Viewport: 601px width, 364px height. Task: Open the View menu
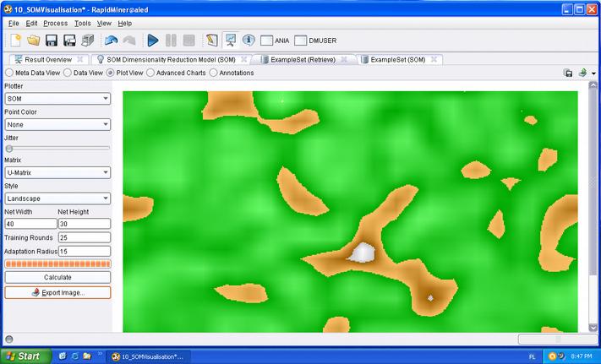104,24
